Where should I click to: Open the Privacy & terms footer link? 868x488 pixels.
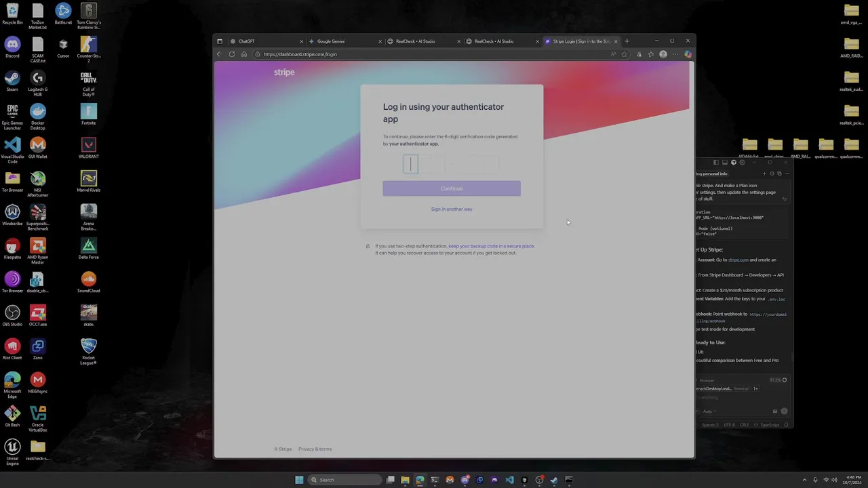(315, 449)
